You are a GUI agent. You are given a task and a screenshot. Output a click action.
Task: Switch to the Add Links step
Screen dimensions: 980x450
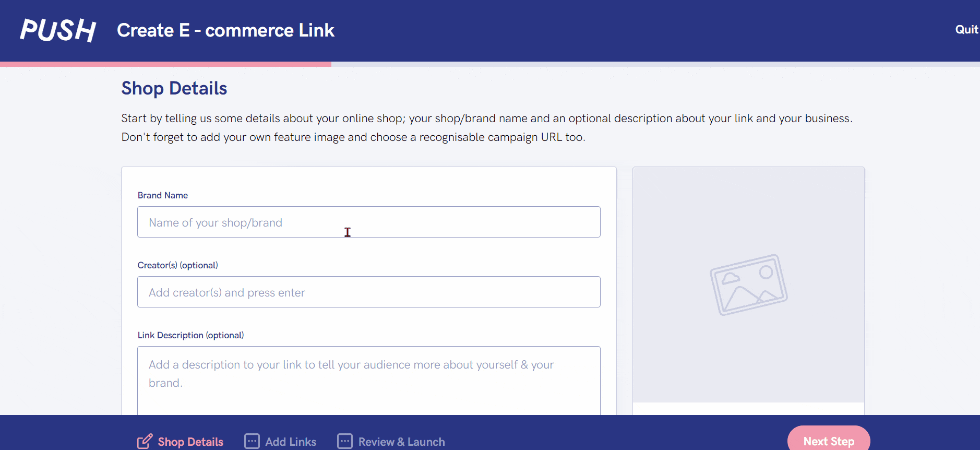tap(281, 442)
